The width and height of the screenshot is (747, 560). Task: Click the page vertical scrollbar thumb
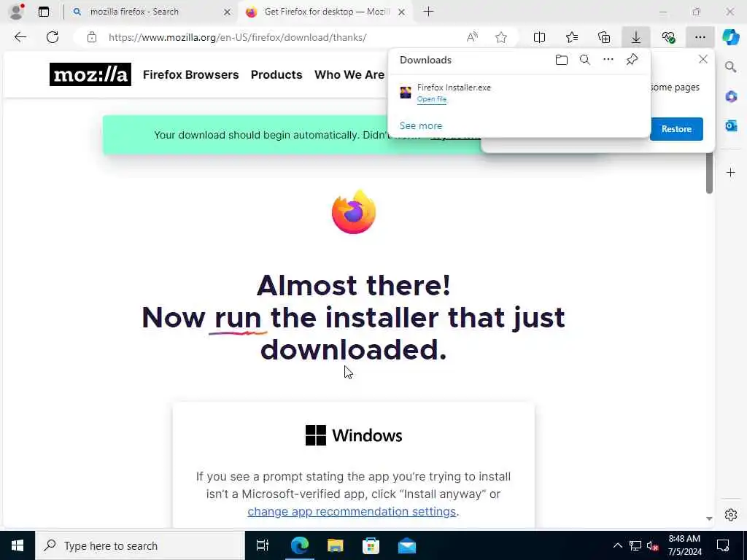(709, 174)
